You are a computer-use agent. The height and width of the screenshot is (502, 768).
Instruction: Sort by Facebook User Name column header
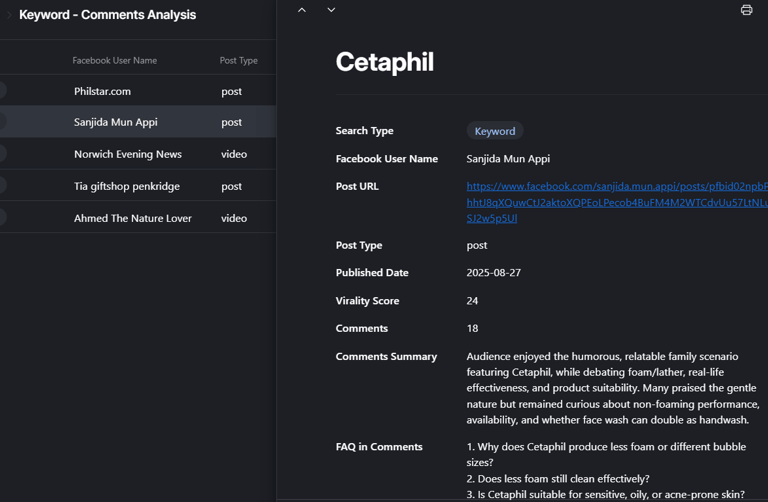115,60
